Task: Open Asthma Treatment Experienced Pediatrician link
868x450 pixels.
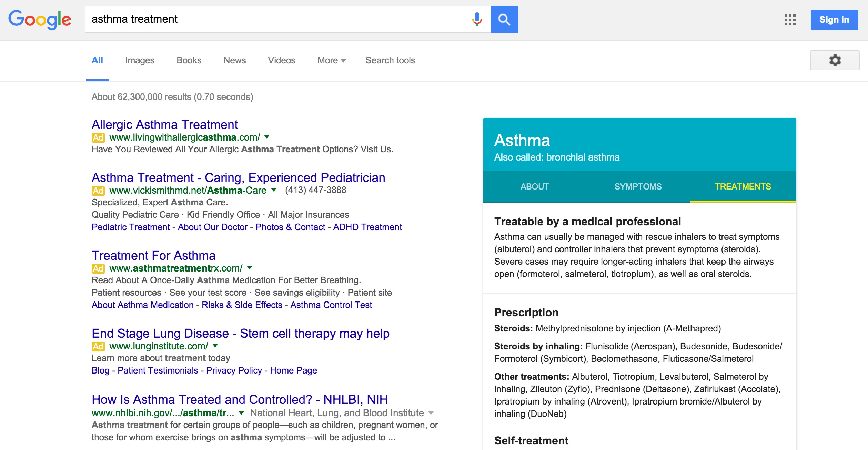Action: click(x=238, y=177)
